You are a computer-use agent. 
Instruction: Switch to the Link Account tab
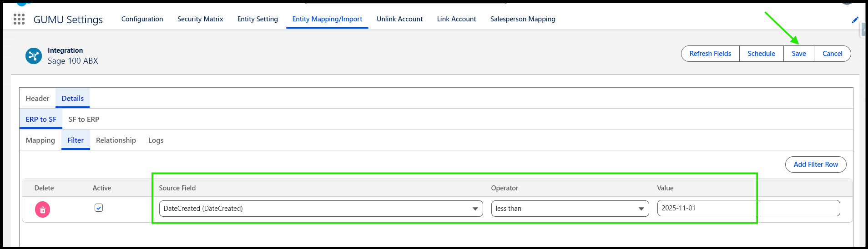pos(456,19)
